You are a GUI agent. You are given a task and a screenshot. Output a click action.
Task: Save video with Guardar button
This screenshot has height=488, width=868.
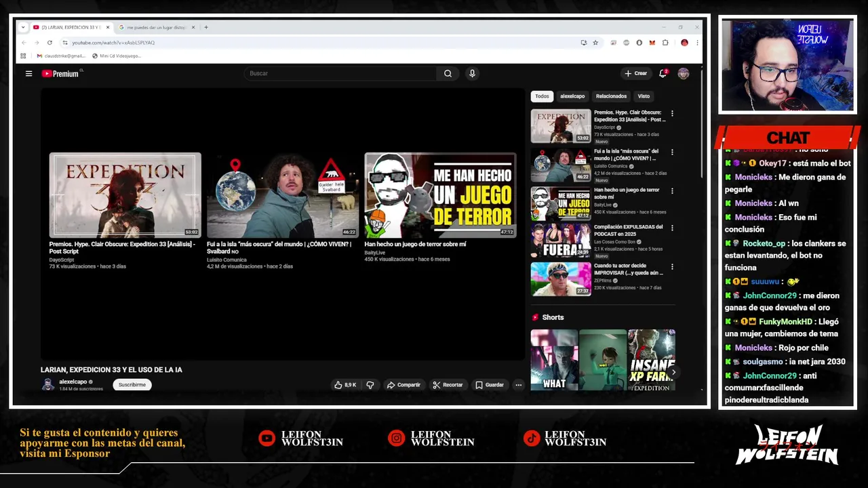tap(490, 385)
